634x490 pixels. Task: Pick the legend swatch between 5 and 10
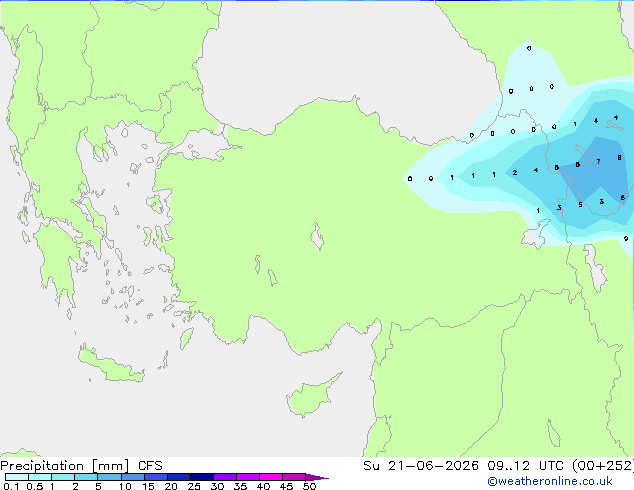pos(109,477)
